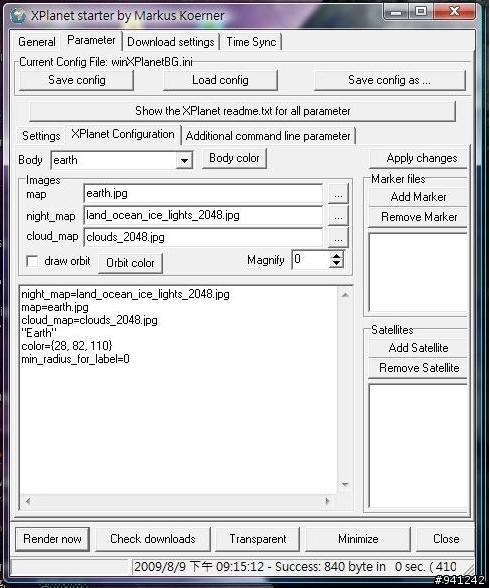The image size is (490, 588).
Task: Click into the Magnify value field
Action: click(x=310, y=260)
